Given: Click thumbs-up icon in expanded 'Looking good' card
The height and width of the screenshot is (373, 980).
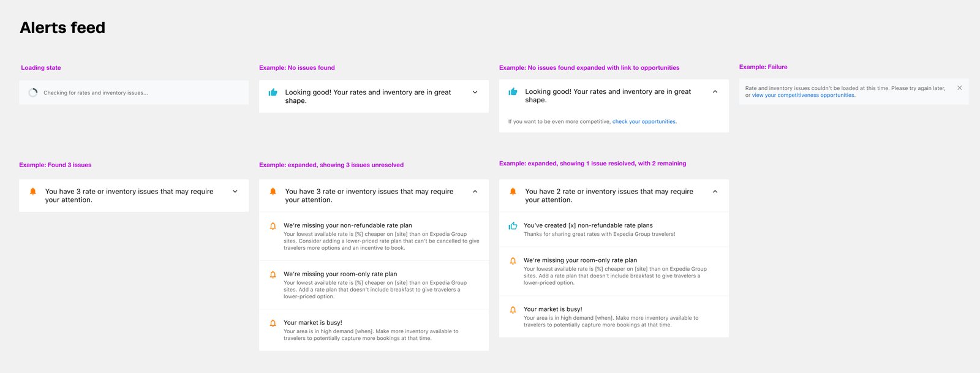Looking at the screenshot, I should tap(513, 92).
